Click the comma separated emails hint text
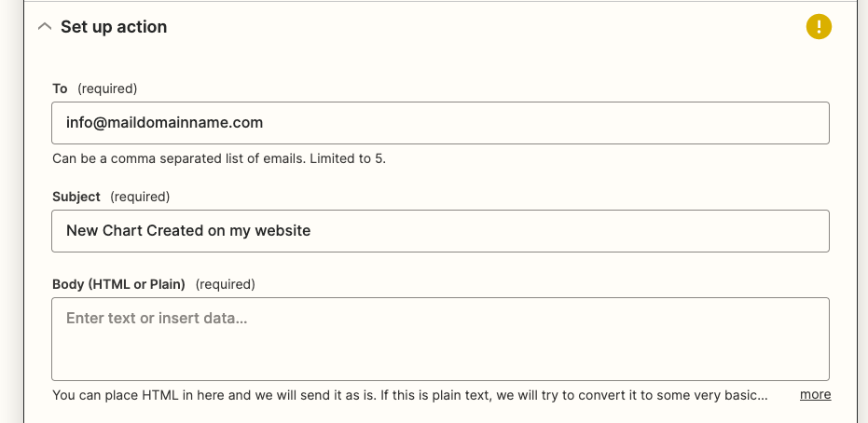The image size is (868, 423). 219,158
